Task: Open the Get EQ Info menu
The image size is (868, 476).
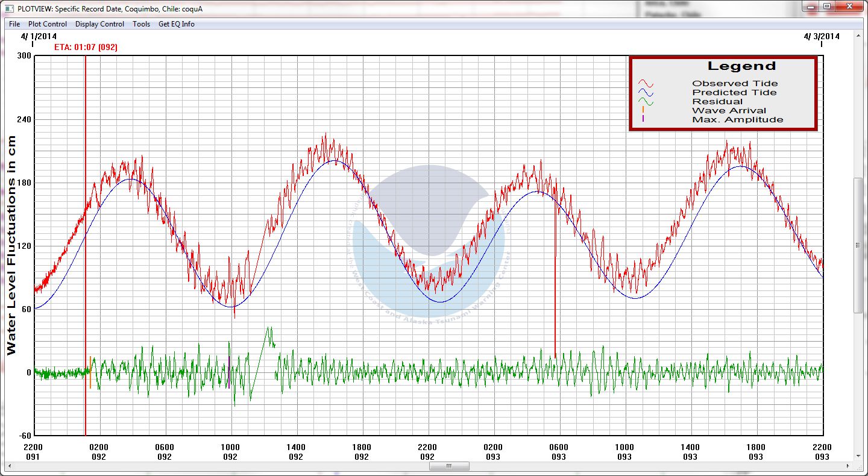Action: 177,24
